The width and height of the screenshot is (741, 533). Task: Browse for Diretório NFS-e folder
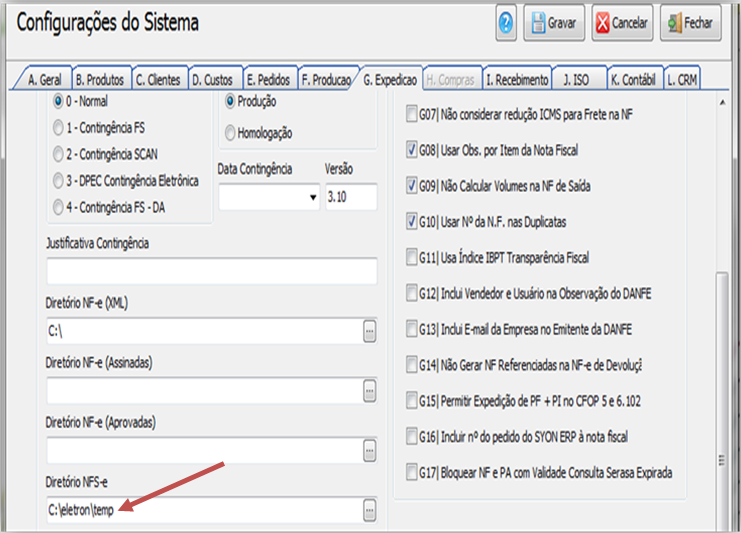coord(369,511)
